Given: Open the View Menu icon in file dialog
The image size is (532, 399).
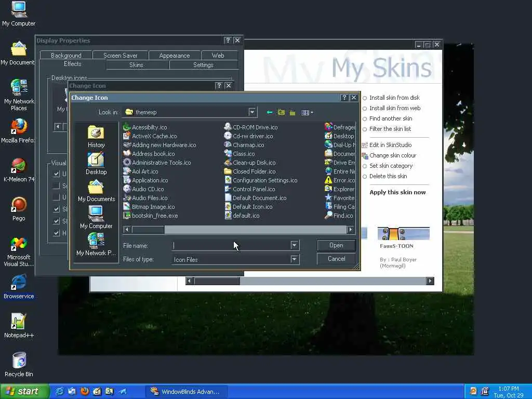Looking at the screenshot, I should coord(308,112).
